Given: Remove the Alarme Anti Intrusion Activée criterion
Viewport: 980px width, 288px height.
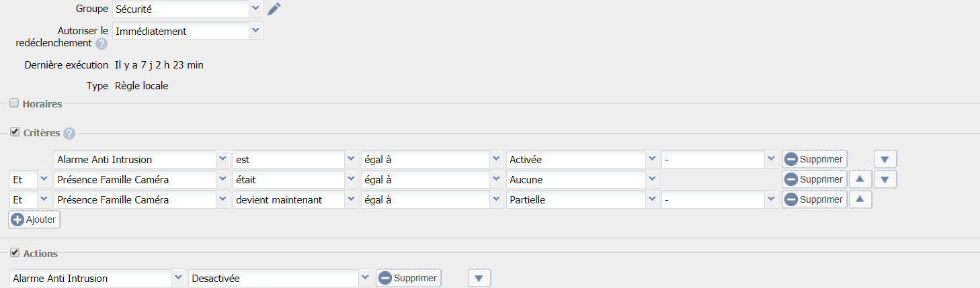Looking at the screenshot, I should [x=814, y=160].
